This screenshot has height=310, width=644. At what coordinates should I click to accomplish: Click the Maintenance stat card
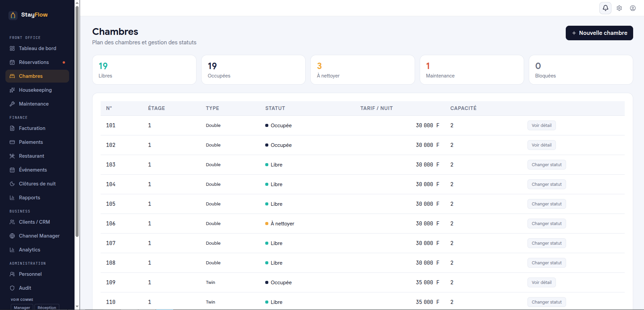pos(472,70)
